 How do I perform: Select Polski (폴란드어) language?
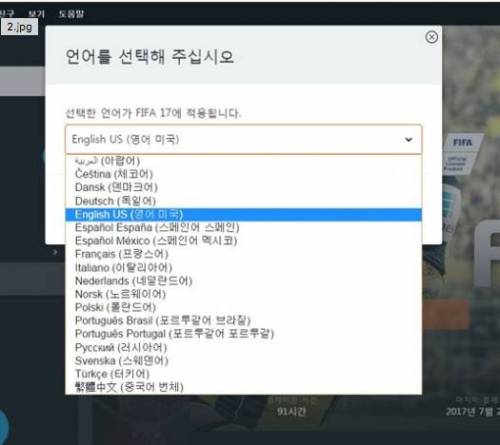pos(243,307)
